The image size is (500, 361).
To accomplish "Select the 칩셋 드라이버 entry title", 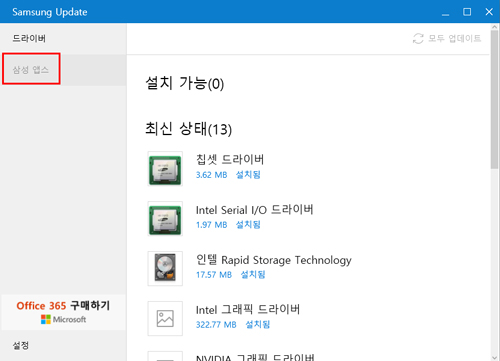I will (230, 159).
